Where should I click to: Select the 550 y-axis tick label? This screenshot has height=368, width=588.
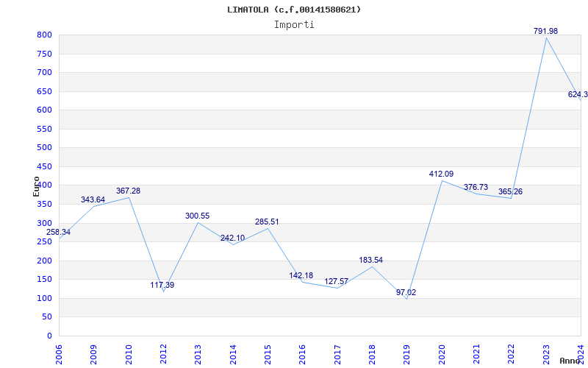pos(44,130)
